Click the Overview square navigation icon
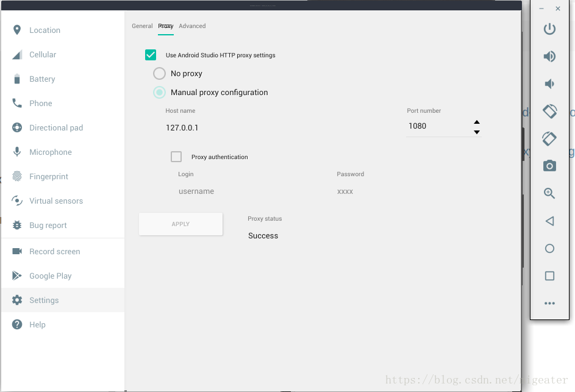This screenshot has height=392, width=575. (549, 276)
